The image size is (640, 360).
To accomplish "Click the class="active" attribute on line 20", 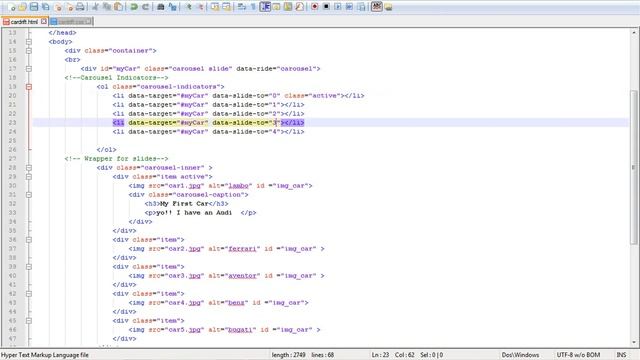I will click(x=312, y=96).
